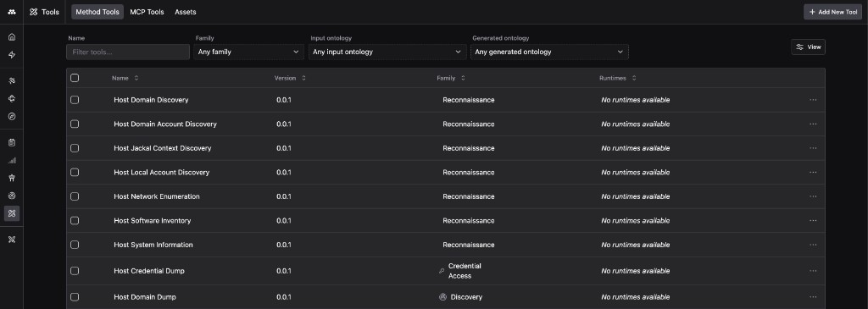Viewport: 868px width, 309px height.
Task: Open row menu for Host System Information
Action: [x=813, y=245]
